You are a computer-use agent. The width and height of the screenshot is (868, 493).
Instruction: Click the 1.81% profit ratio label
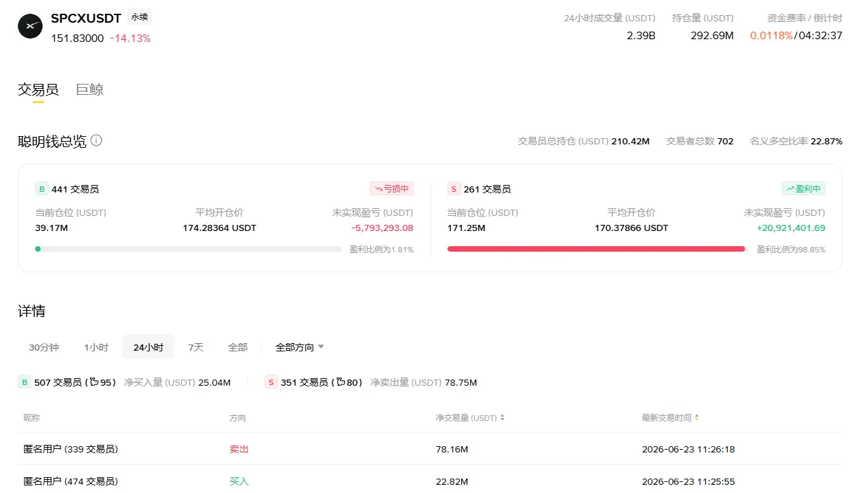(381, 250)
